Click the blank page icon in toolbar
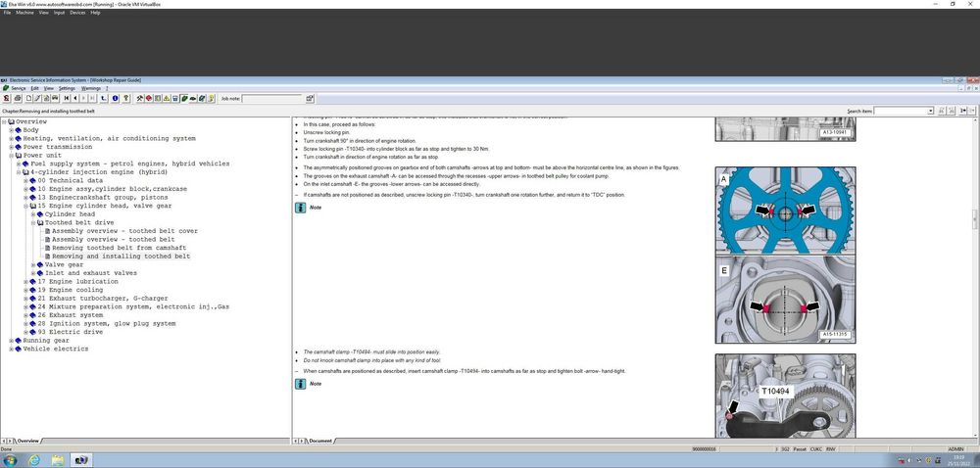The image size is (980, 468). 28,99
